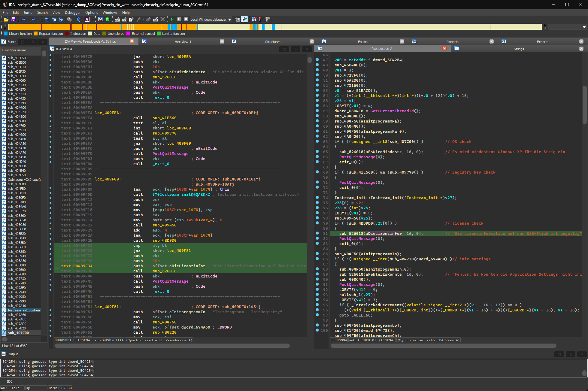Click the green circle toolbar icon
This screenshot has width=588, height=391.
pos(108,19)
